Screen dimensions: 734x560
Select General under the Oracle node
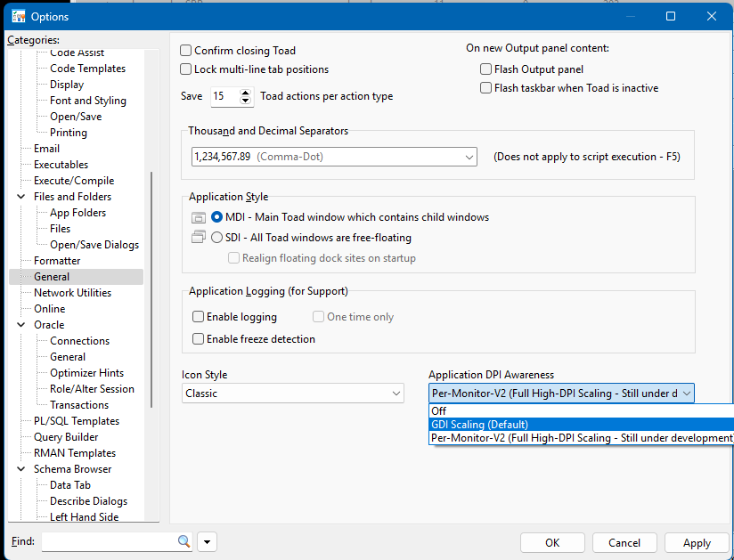point(68,356)
